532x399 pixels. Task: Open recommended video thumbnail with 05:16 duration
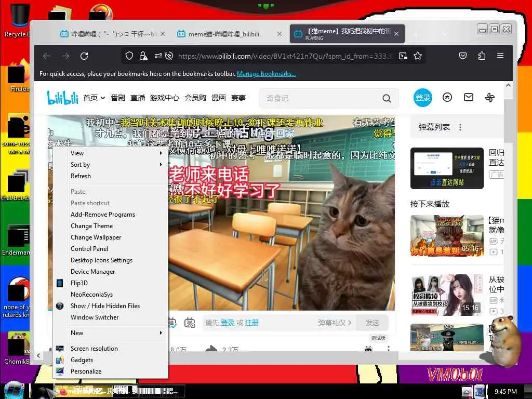click(447, 235)
